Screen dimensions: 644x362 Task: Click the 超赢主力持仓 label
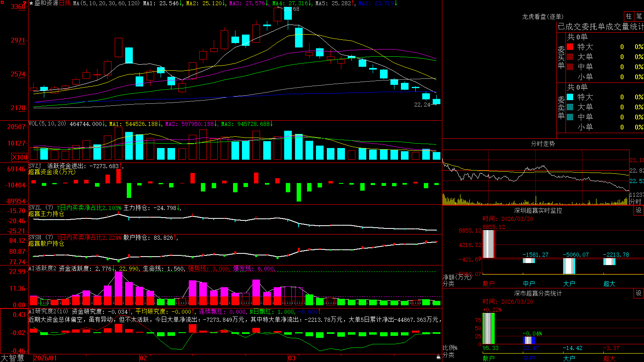(46, 214)
